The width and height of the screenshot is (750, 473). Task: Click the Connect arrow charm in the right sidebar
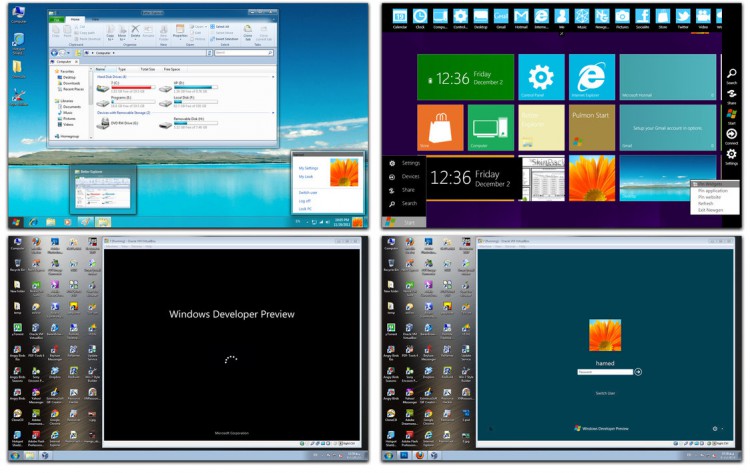[x=731, y=134]
